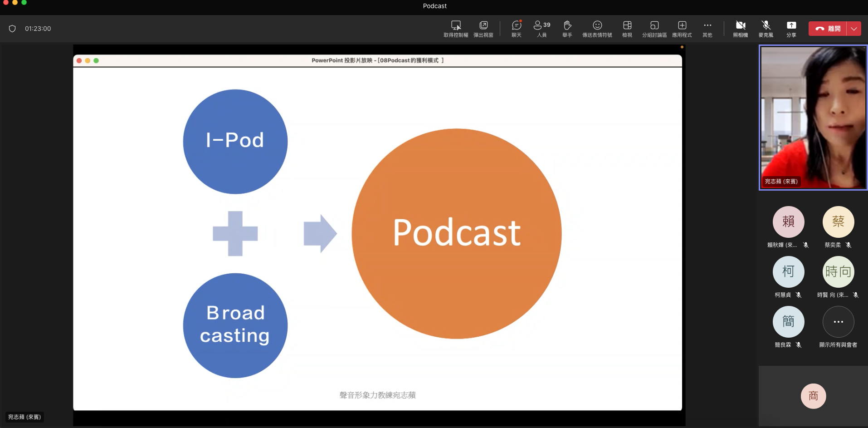The image size is (868, 428).
Task: Click the Broad casting circle on the slide
Action: 235,325
